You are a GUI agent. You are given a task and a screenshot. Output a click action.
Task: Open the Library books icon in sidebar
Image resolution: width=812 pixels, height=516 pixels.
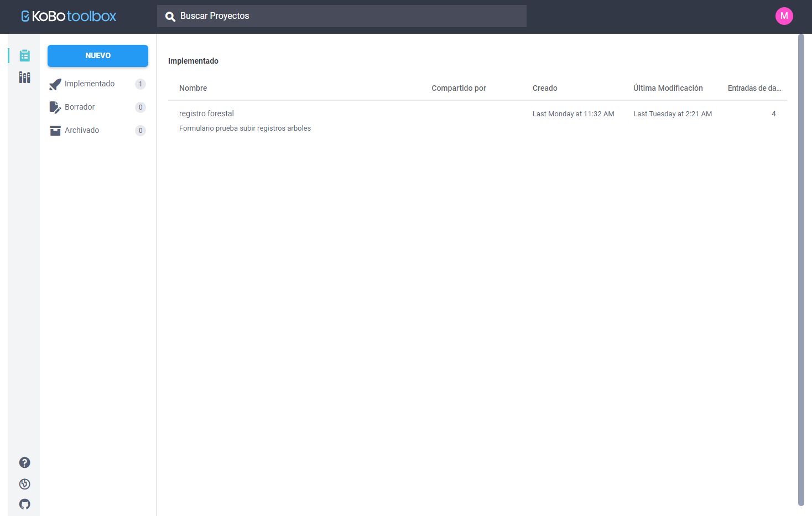click(x=24, y=77)
